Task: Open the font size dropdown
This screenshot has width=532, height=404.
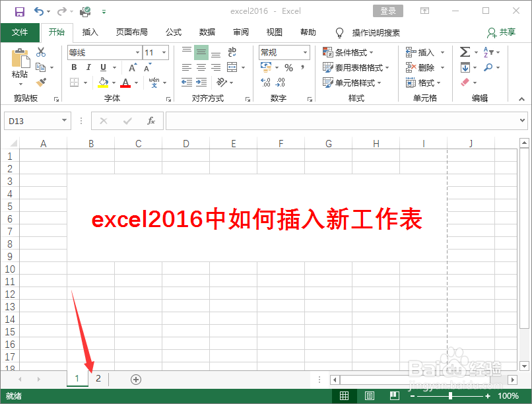Action: tap(164, 53)
